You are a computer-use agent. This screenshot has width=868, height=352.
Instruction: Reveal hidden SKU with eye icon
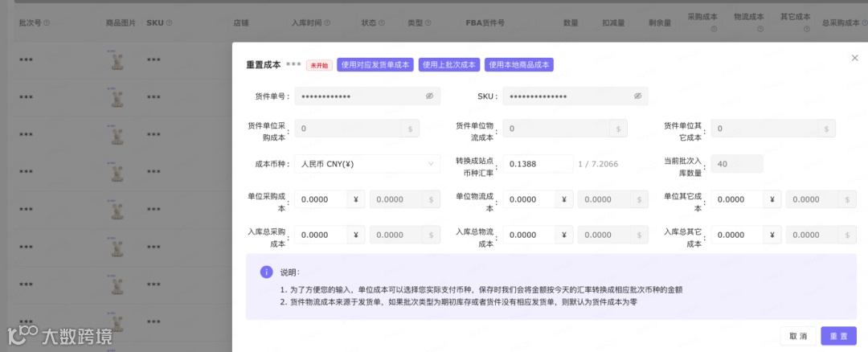click(x=637, y=96)
